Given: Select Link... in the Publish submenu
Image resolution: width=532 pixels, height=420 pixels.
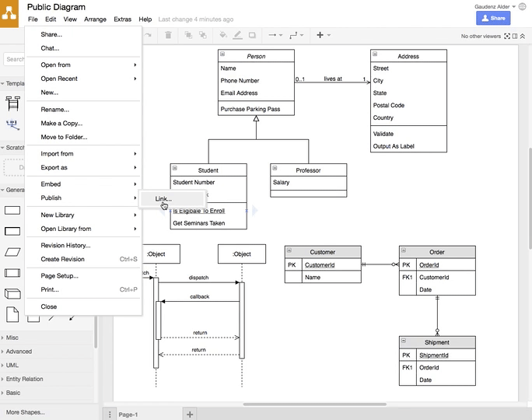Looking at the screenshot, I should (163, 199).
